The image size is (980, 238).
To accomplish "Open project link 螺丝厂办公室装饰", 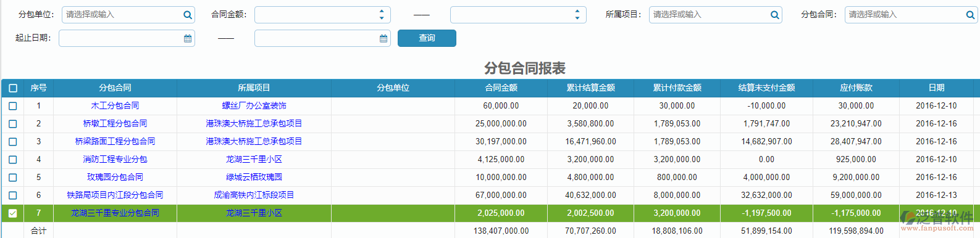I will [254, 106].
